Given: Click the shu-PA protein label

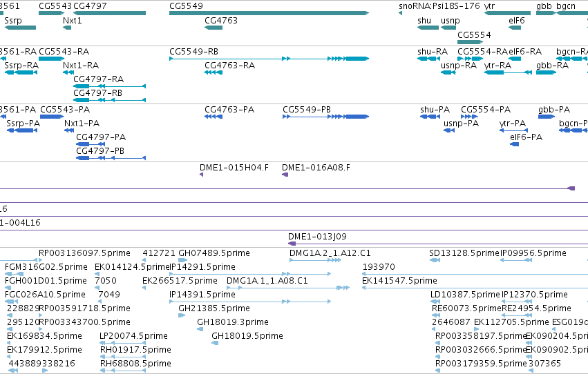Looking at the screenshot, I should [435, 109].
